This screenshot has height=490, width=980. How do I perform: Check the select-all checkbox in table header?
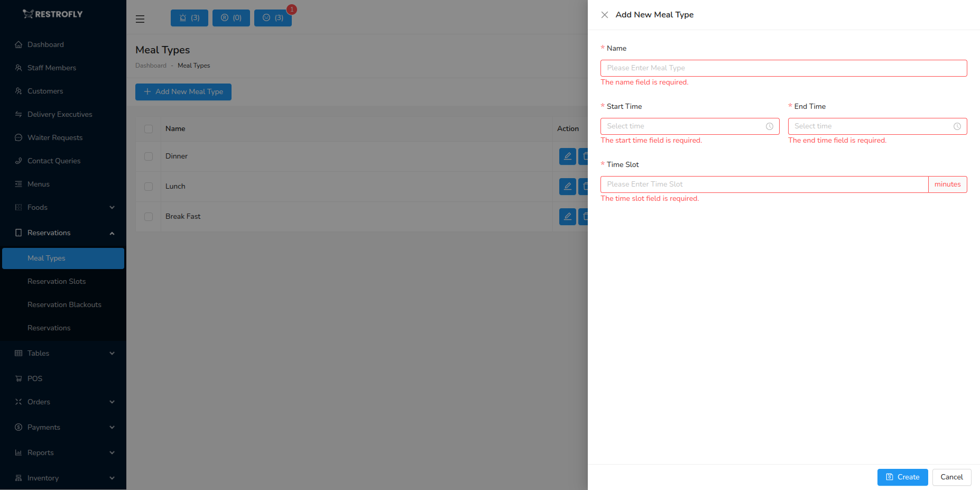pos(148,129)
